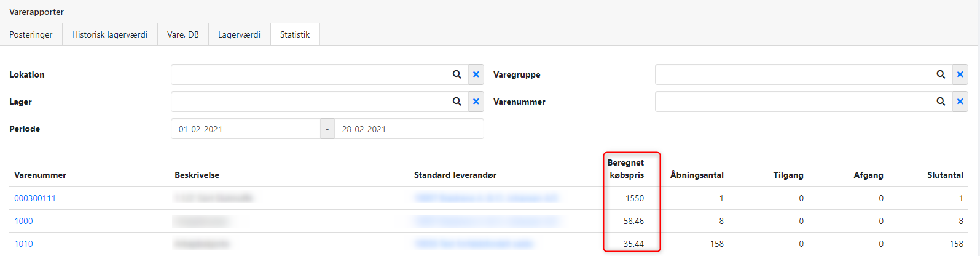Screen dimensions: 980x256
Task: Click the Periode end date 28-02-2021 field
Action: (409, 129)
